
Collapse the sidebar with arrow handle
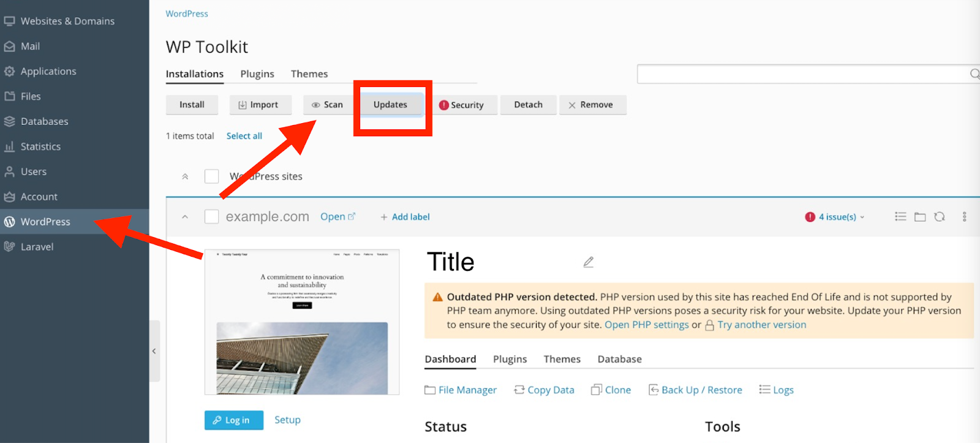pyautogui.click(x=154, y=351)
